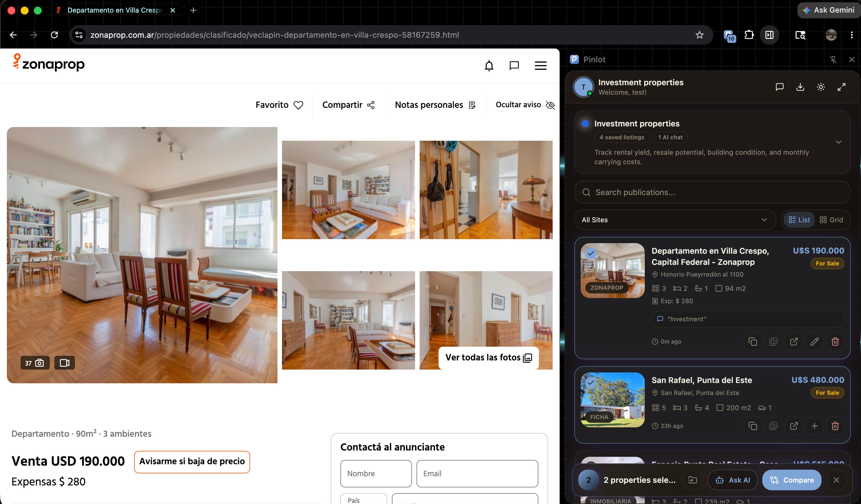
Task: Switch to List view
Action: (799, 220)
